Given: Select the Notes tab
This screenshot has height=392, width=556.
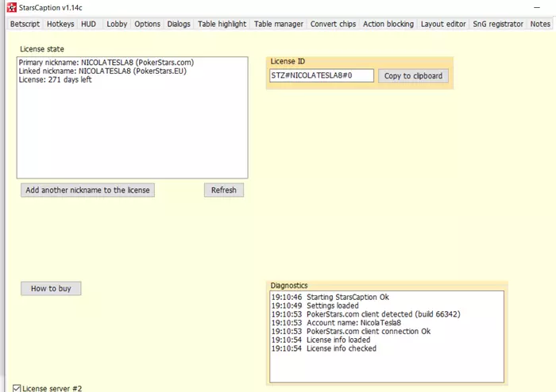Looking at the screenshot, I should point(540,24).
